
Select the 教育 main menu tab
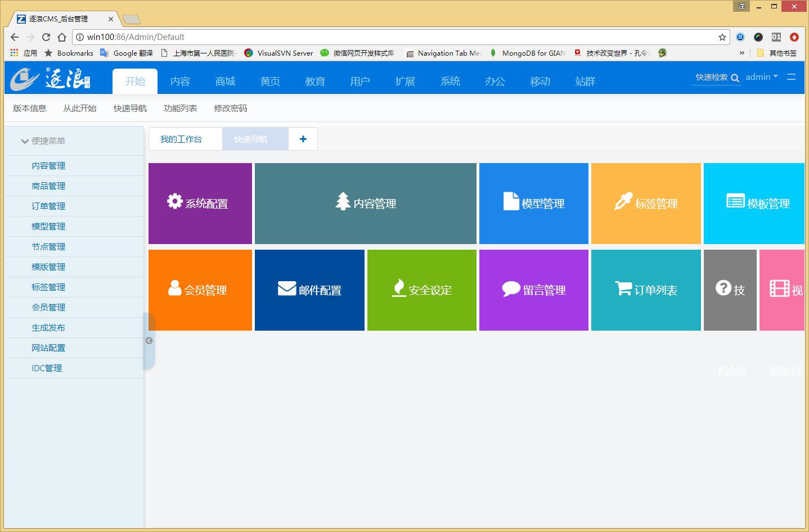coord(315,82)
